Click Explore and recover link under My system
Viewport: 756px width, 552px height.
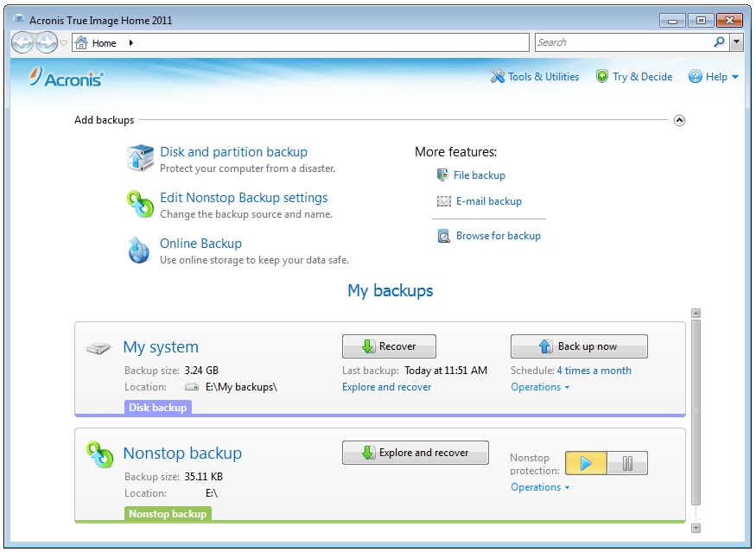[x=387, y=387]
